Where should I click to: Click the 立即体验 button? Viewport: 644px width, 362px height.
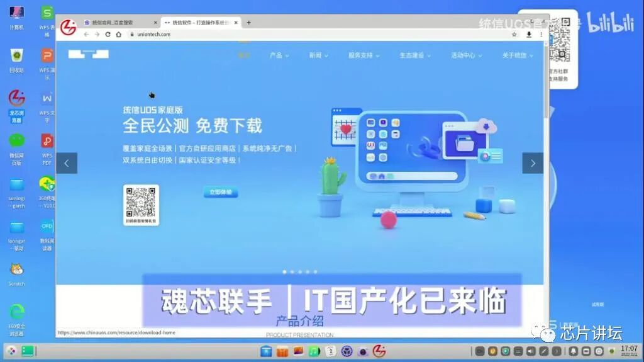[221, 192]
